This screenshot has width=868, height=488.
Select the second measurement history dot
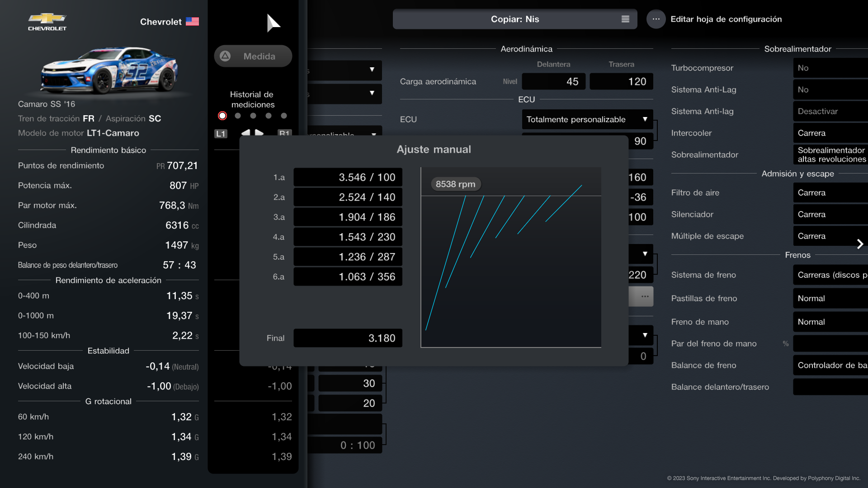coord(238,116)
